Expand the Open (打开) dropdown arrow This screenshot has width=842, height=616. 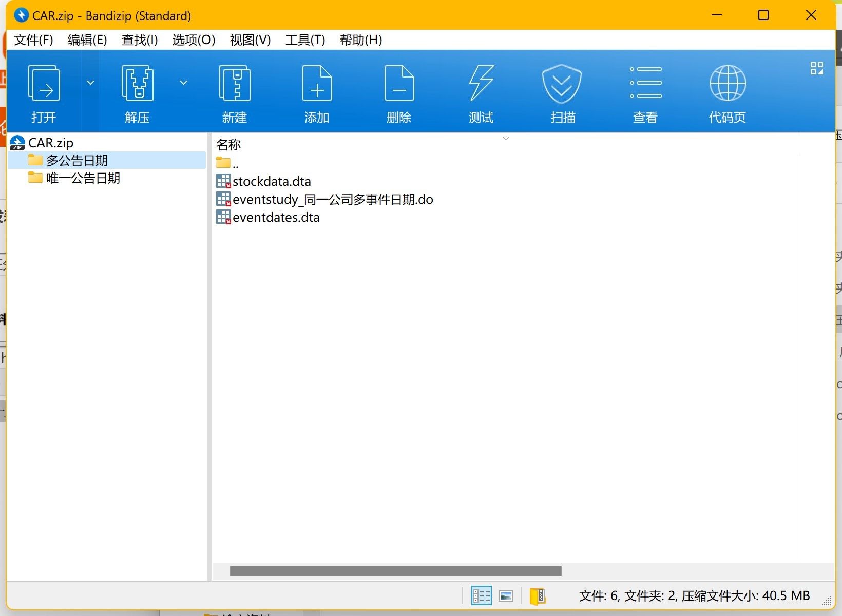[x=90, y=82]
